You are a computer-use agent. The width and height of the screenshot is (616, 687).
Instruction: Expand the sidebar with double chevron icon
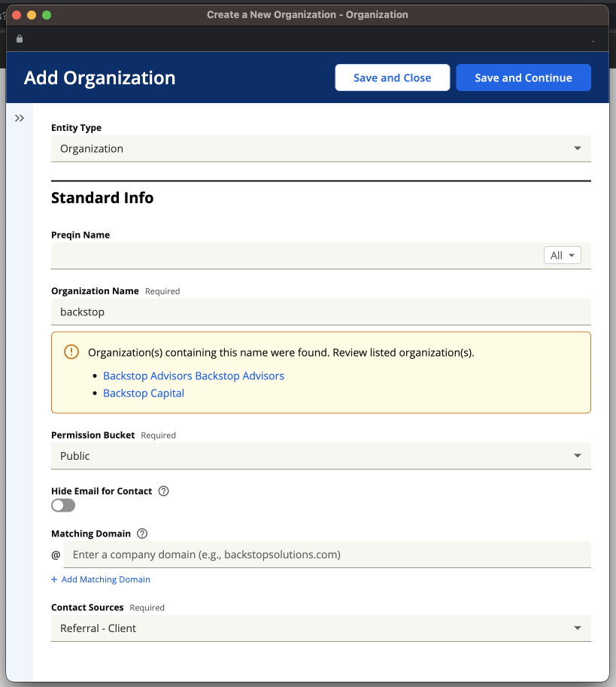click(20, 118)
